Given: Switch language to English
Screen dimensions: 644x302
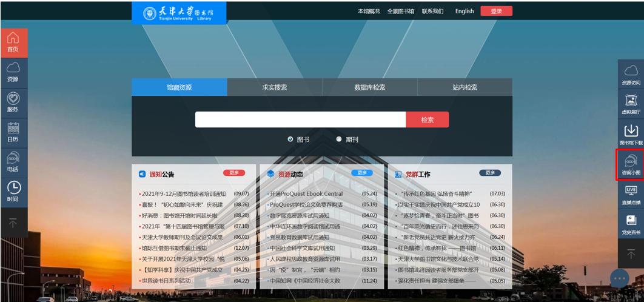Looking at the screenshot, I should pos(465,11).
